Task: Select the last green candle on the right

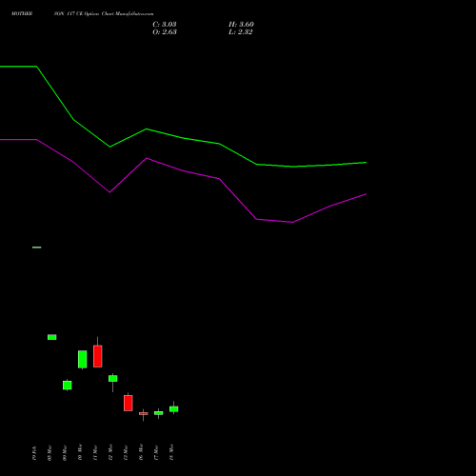Action: tap(174, 409)
